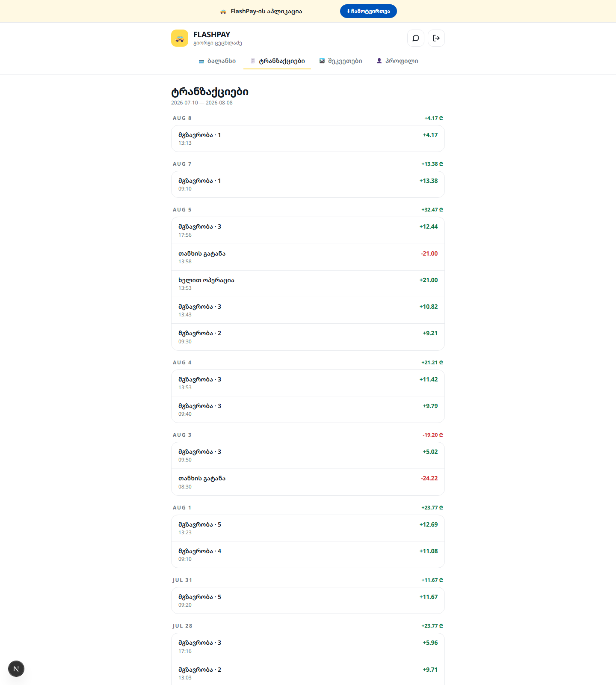Click the logout icon button
The height and width of the screenshot is (685, 616).
coord(436,38)
